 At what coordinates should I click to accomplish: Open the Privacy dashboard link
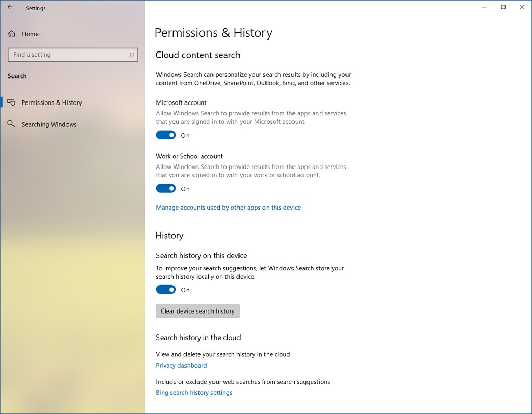[181, 365]
